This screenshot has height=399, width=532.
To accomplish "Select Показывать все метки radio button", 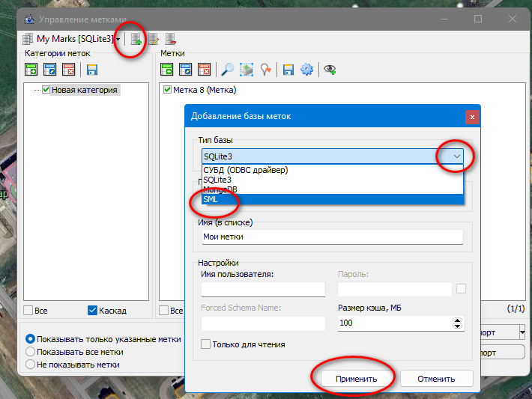I will tap(31, 352).
